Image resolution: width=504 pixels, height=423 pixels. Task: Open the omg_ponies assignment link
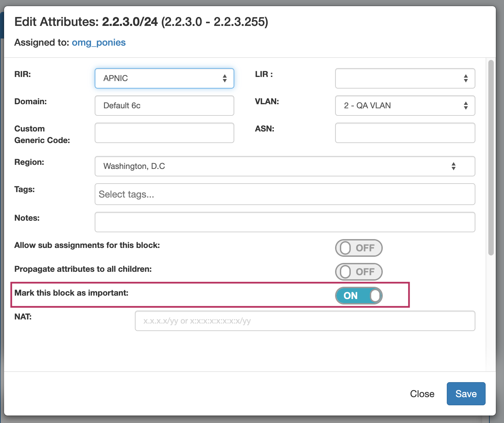pos(99,43)
